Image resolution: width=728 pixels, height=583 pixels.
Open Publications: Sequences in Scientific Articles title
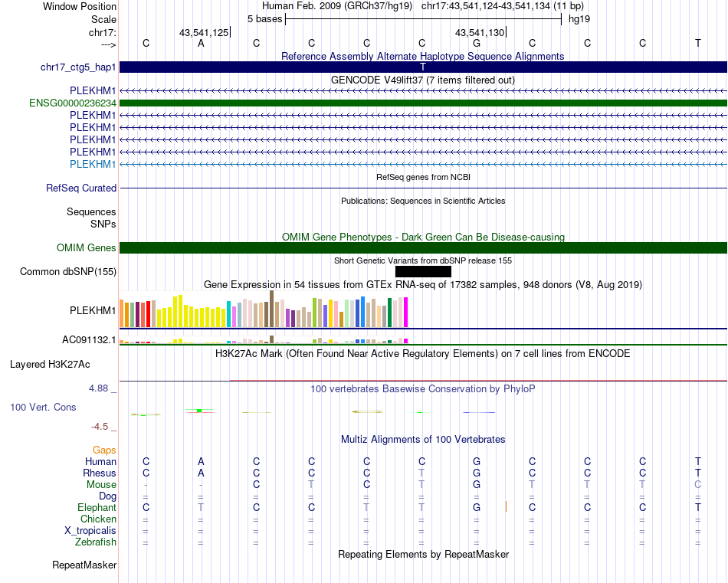tap(423, 201)
